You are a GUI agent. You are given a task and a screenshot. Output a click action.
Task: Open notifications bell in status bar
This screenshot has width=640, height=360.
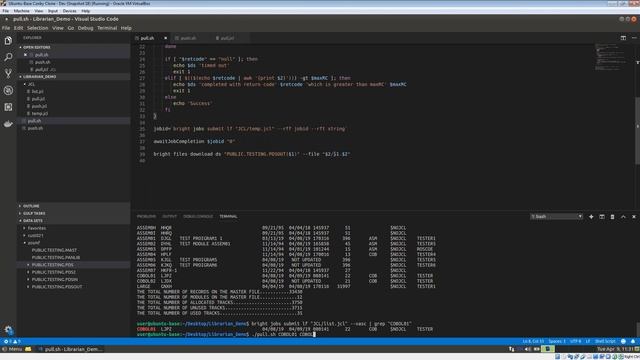633,341
